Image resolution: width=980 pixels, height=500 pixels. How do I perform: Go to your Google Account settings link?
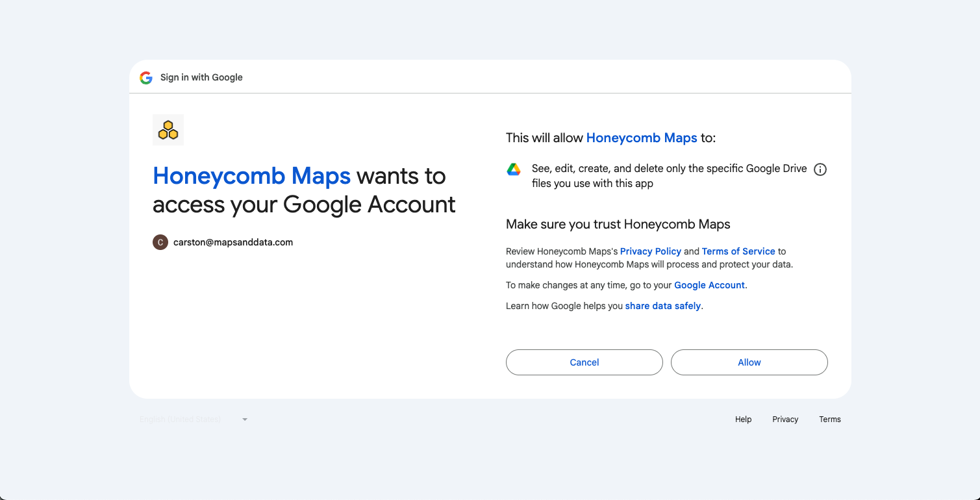pyautogui.click(x=709, y=285)
